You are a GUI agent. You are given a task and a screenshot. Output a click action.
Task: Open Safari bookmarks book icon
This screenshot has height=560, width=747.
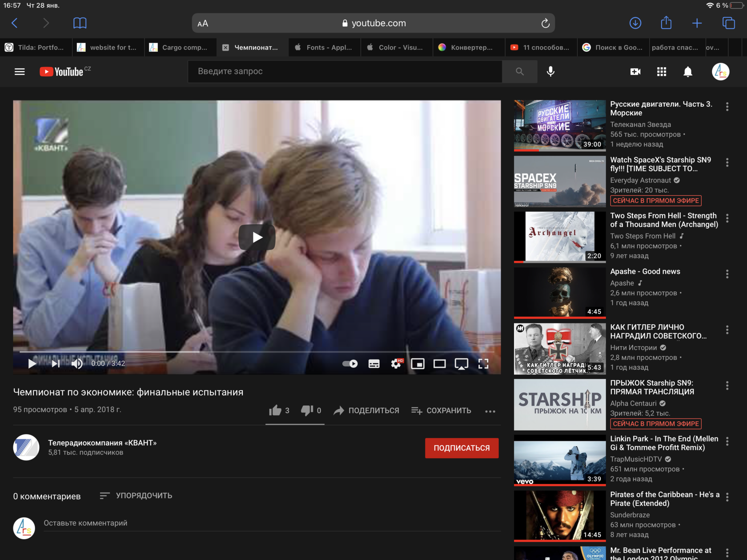80,23
